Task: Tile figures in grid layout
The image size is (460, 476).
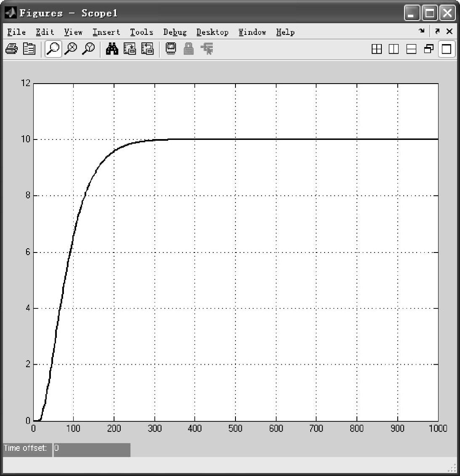Action: coord(377,49)
